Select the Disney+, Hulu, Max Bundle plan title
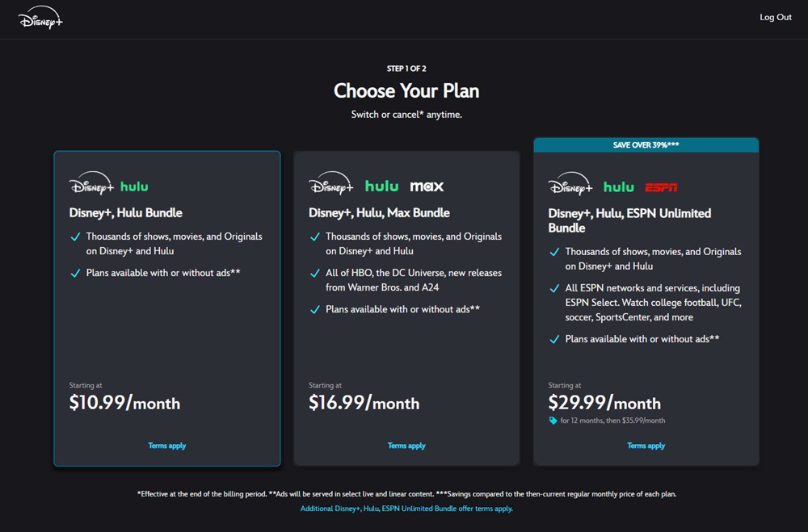The width and height of the screenshot is (808, 532). pyautogui.click(x=379, y=213)
